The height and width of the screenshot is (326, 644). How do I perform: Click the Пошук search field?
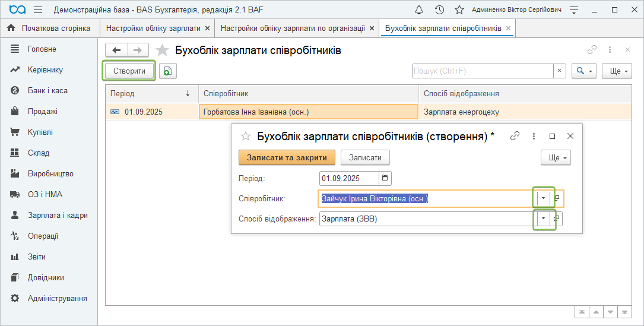click(483, 71)
